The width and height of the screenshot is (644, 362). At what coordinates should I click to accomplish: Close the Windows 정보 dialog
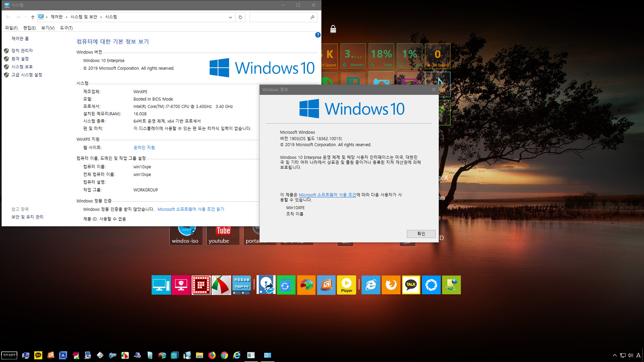click(x=433, y=89)
